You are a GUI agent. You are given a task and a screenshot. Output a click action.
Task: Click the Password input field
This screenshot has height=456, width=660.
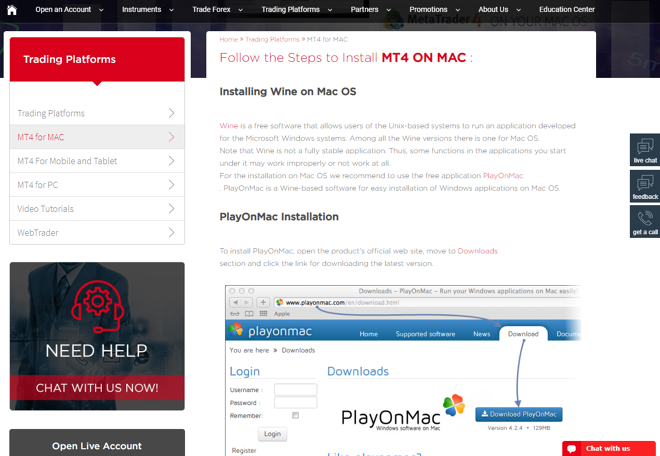295,403
